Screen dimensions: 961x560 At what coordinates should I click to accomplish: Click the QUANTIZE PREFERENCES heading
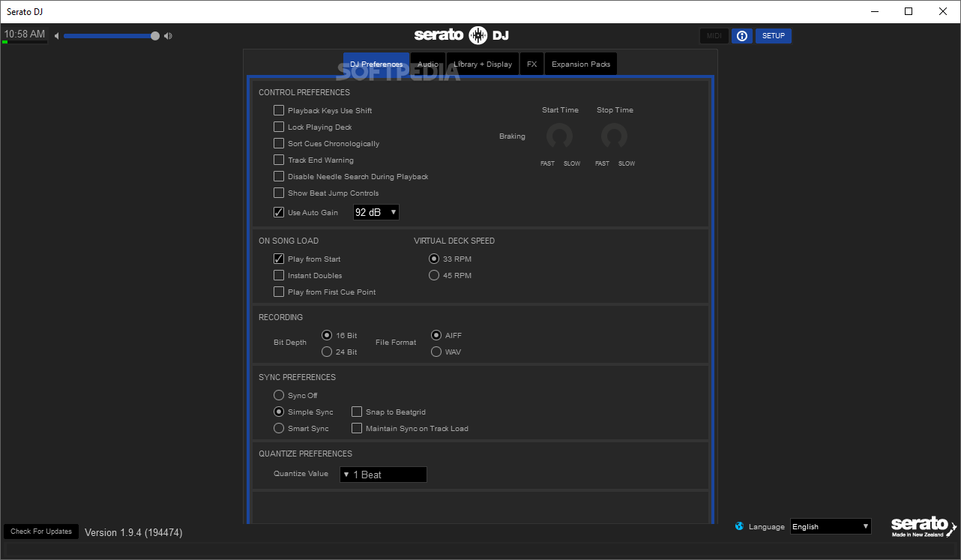tap(305, 454)
